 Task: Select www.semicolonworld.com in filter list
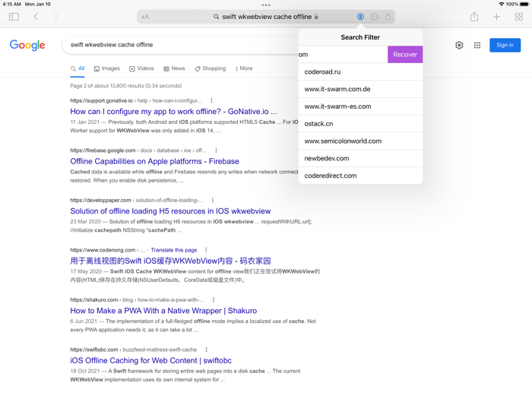coord(360,141)
